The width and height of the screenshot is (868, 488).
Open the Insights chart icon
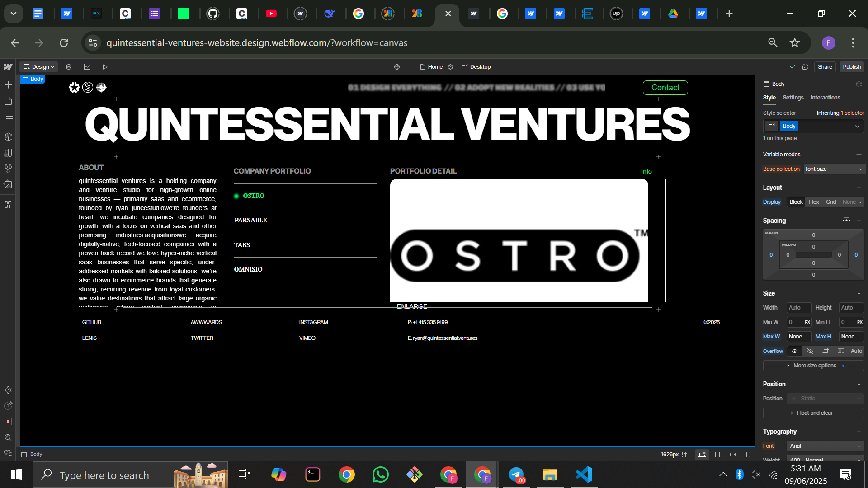(x=87, y=67)
